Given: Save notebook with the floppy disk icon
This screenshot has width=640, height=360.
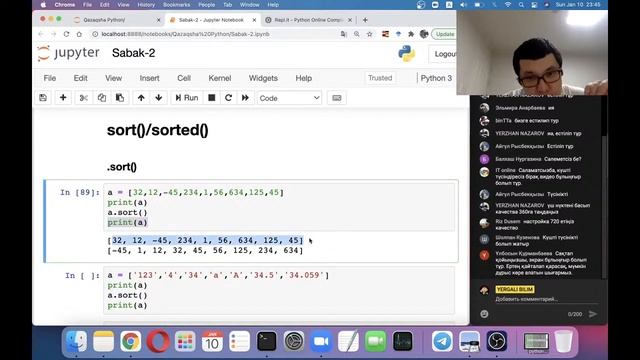Looking at the screenshot, I should click(x=43, y=98).
